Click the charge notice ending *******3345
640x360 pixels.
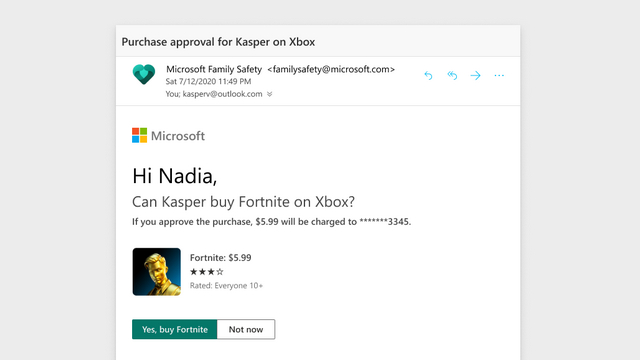[x=271, y=222]
